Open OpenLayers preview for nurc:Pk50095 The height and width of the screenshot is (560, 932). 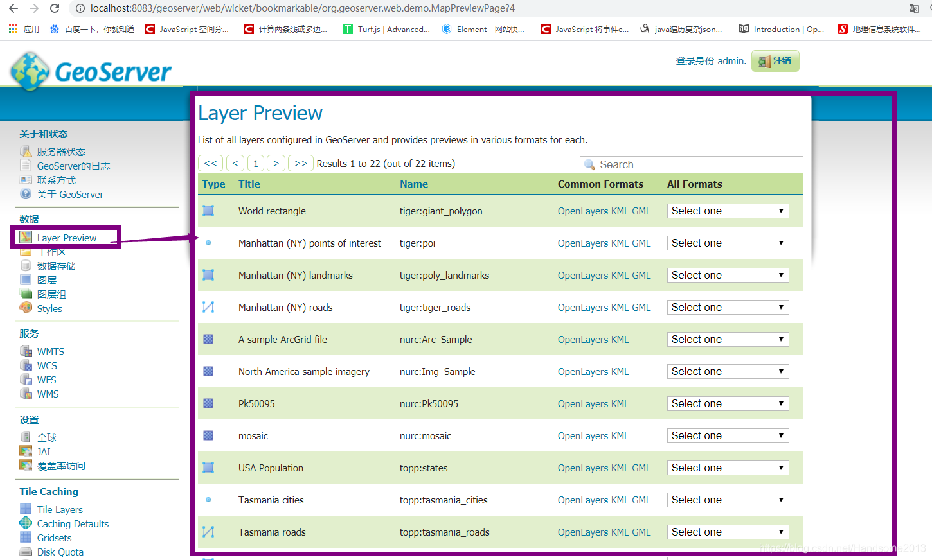tap(583, 404)
